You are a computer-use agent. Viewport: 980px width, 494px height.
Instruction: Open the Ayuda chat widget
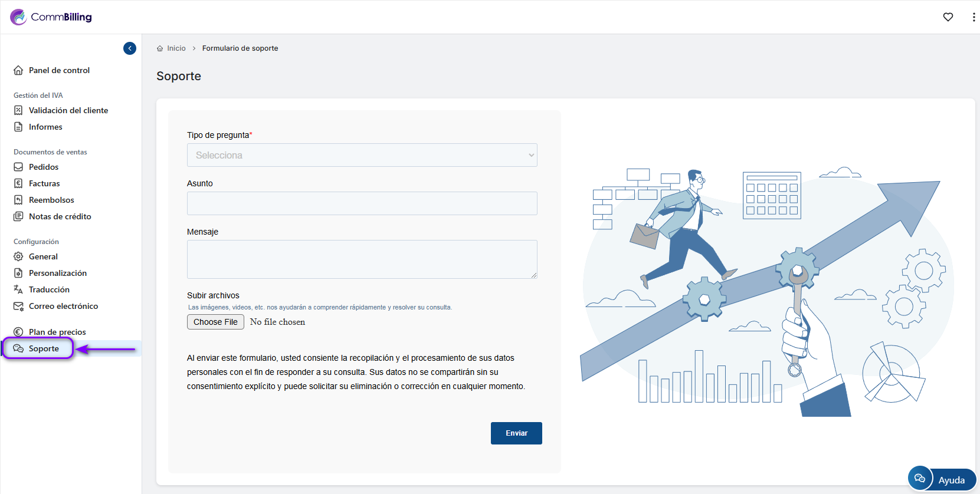942,479
